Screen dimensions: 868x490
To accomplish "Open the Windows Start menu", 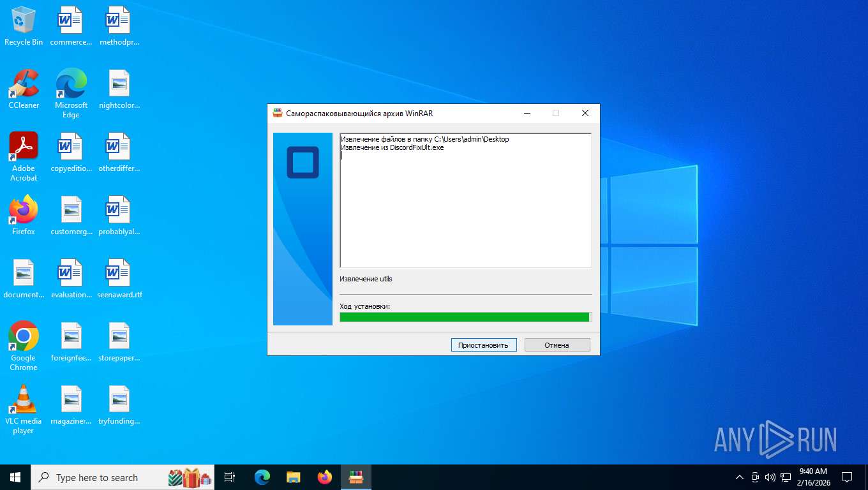I will click(x=15, y=477).
